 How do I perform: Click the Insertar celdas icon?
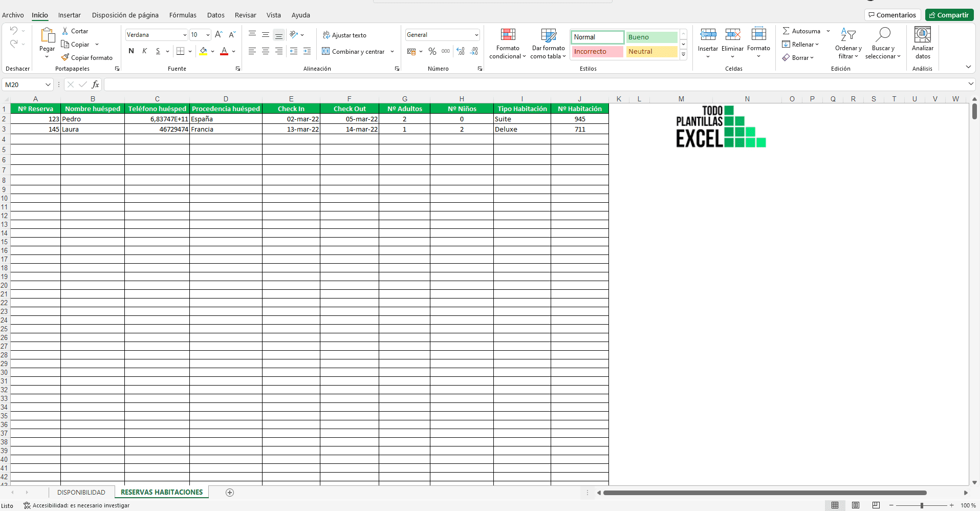708,35
